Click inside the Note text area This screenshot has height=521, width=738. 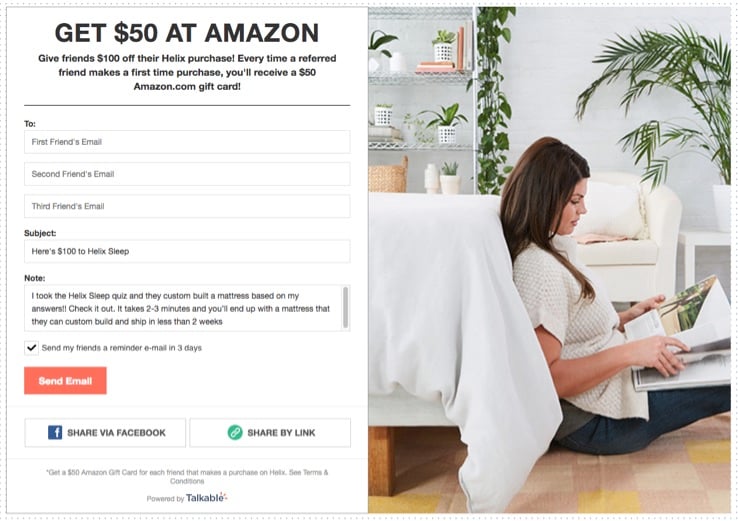point(184,308)
